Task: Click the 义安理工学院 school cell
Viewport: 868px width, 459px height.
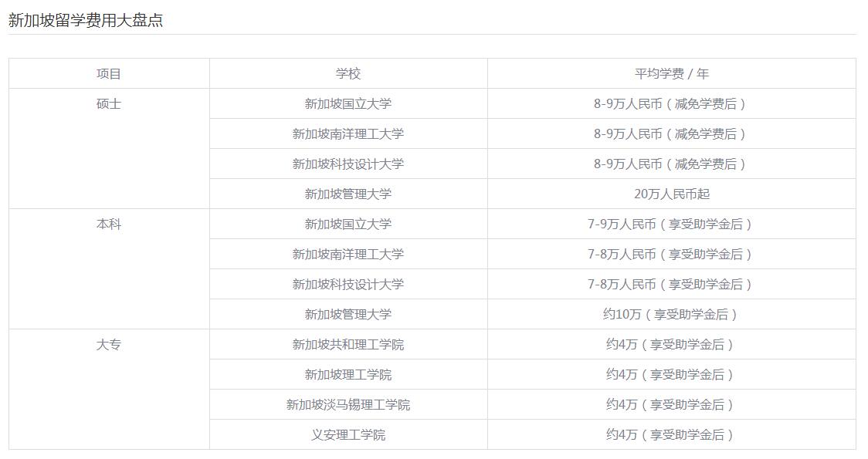Action: click(348, 434)
